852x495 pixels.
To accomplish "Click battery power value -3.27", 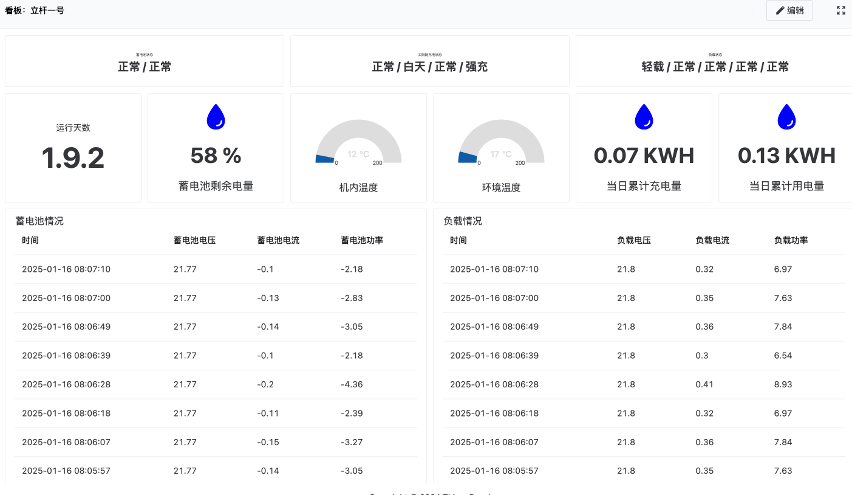I will [352, 442].
